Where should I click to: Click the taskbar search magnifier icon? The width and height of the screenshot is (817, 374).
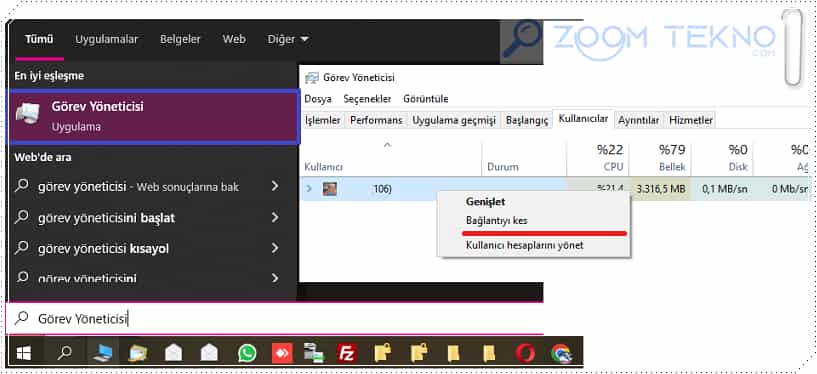(65, 354)
